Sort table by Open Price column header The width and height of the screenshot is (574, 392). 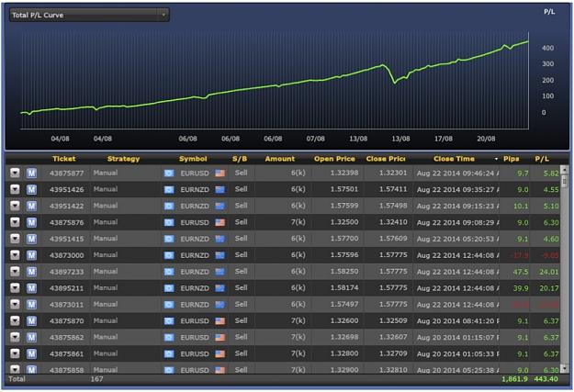coord(334,159)
